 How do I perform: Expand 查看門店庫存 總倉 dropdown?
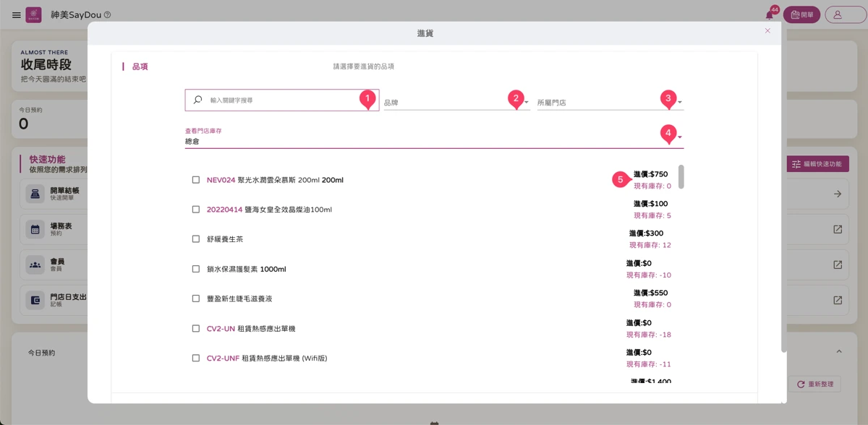(x=434, y=137)
